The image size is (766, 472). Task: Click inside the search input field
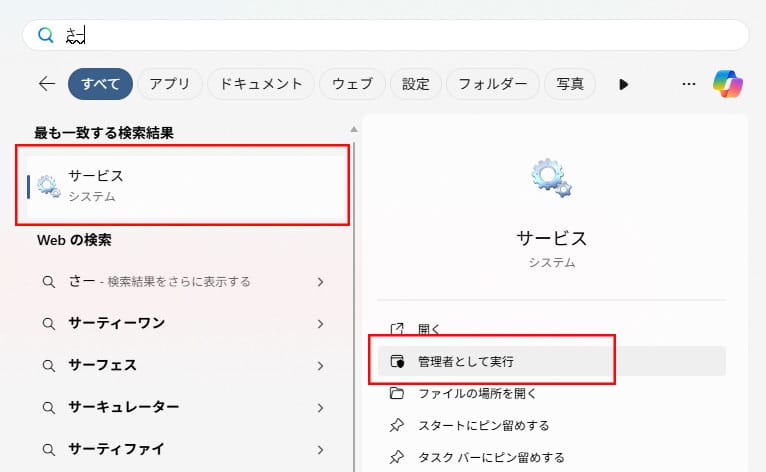pyautogui.click(x=400, y=35)
